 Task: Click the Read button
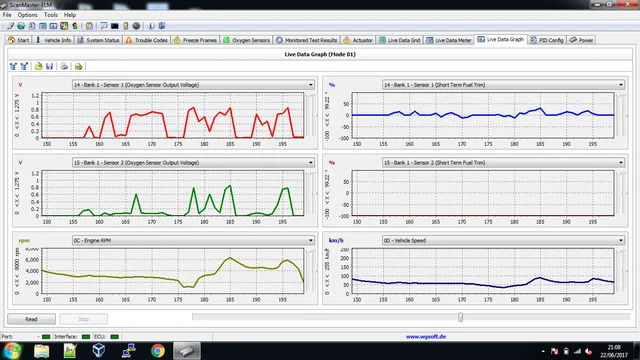31,319
